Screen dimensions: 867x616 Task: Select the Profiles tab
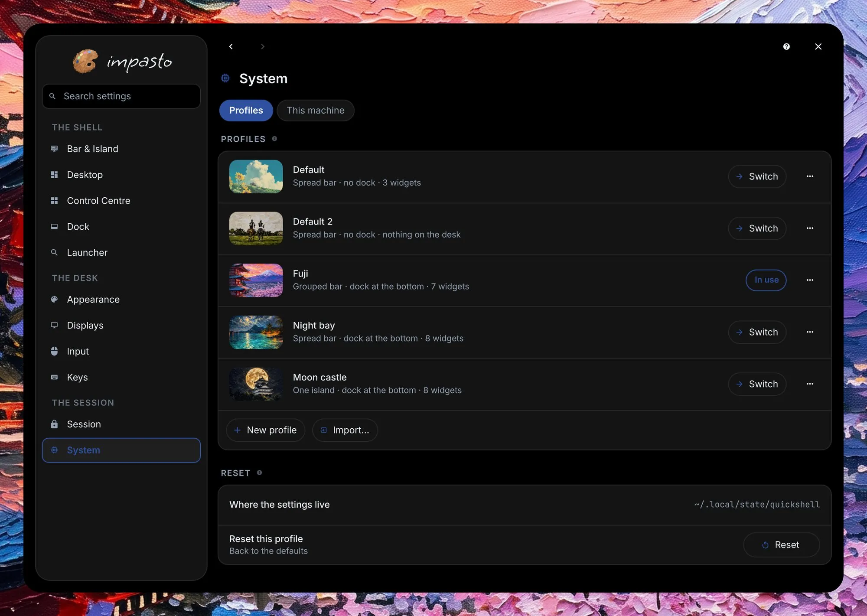246,111
